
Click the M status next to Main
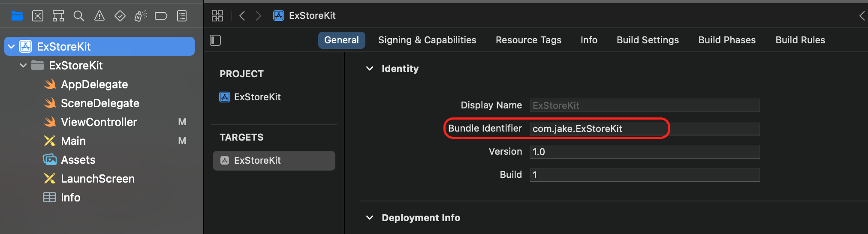tap(182, 141)
